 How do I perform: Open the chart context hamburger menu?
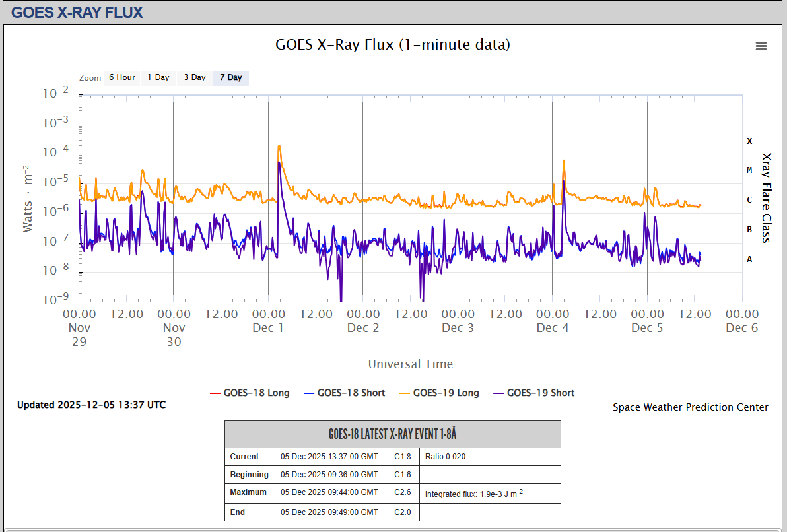[761, 46]
